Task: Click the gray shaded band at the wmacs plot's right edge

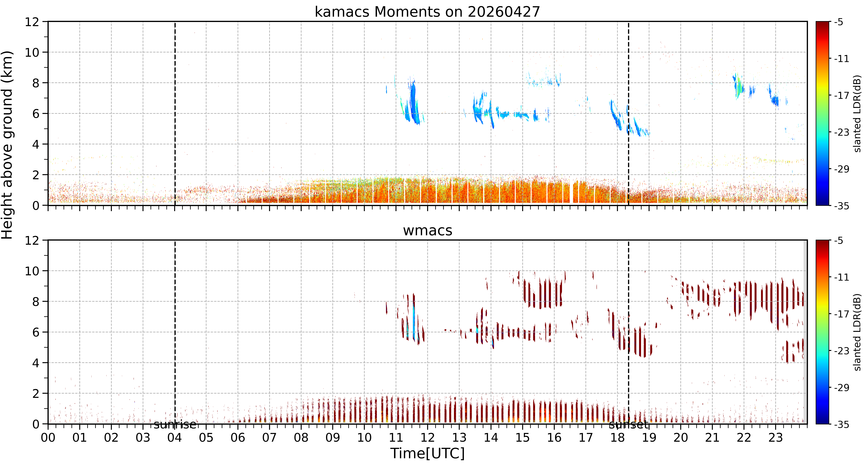Action: pyautogui.click(x=805, y=332)
